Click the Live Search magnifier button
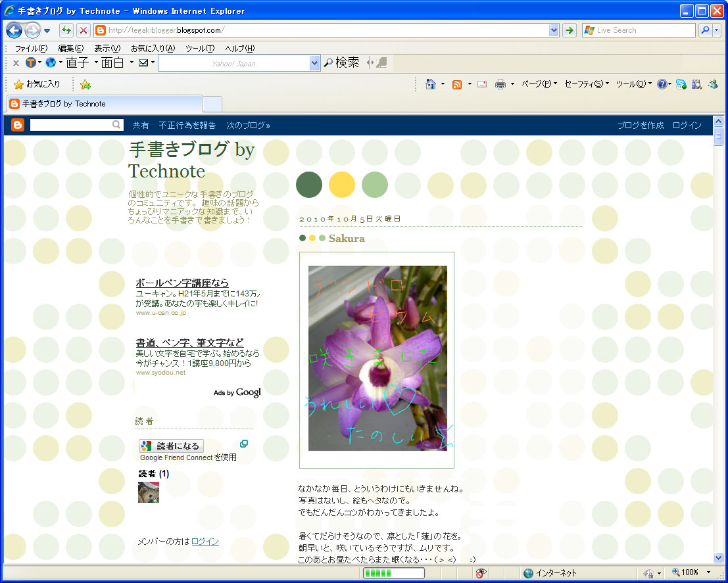The width and height of the screenshot is (728, 583). 705,30
